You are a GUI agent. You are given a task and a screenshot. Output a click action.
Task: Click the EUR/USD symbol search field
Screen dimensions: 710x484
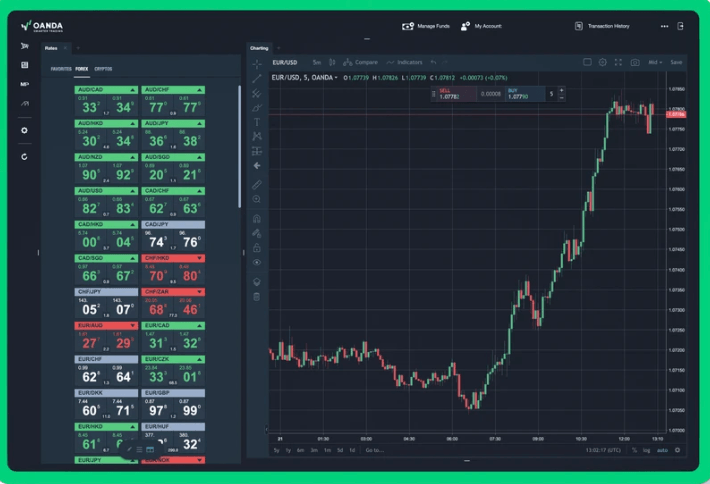coord(285,62)
